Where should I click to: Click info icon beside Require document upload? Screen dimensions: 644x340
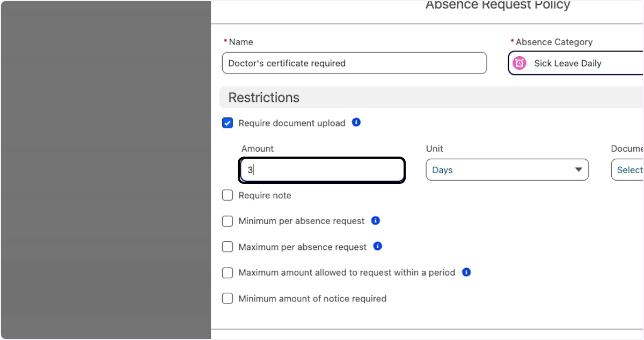[356, 122]
